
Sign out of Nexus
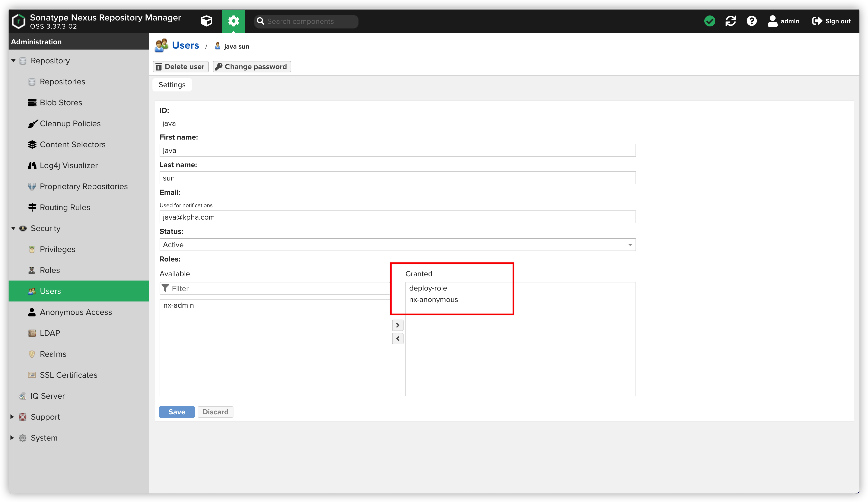point(832,21)
